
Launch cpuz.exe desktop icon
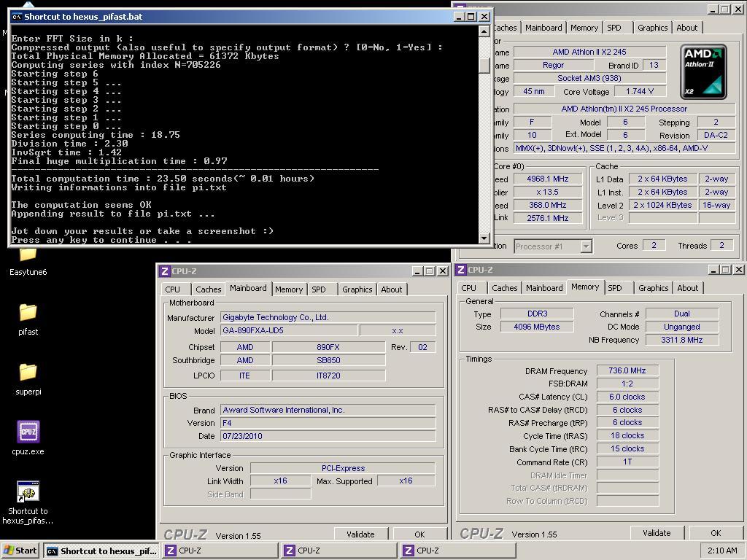[x=28, y=438]
